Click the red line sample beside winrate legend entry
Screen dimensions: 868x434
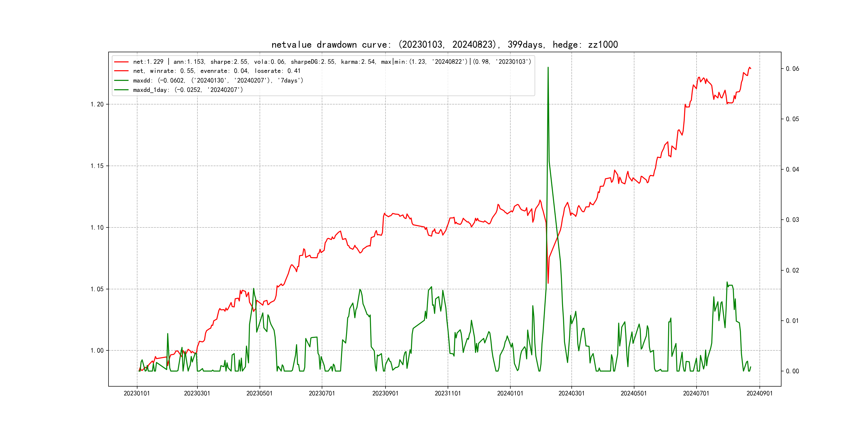[x=121, y=71]
